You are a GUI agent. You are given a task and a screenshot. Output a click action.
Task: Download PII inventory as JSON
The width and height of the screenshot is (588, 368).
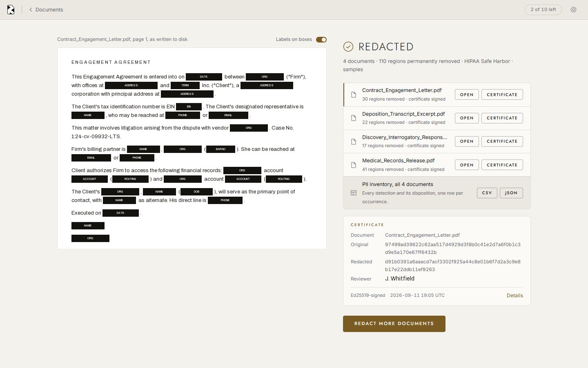[x=511, y=193]
